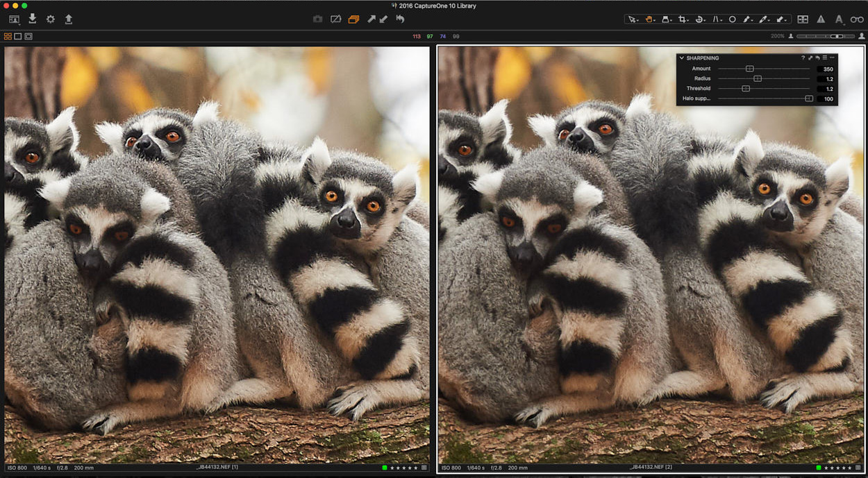This screenshot has width=868, height=478.
Task: Select the Crop tool in the cursor toolbar
Action: (x=681, y=19)
